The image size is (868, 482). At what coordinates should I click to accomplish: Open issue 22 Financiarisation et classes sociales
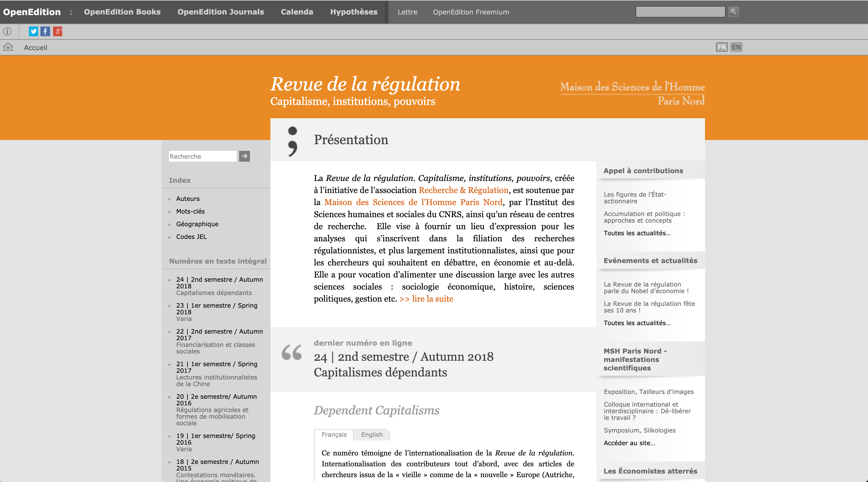(219, 341)
